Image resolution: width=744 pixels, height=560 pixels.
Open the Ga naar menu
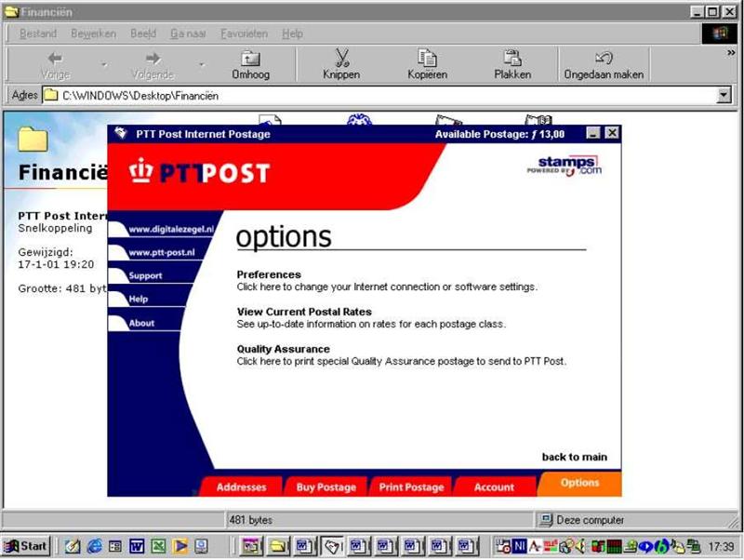click(188, 33)
